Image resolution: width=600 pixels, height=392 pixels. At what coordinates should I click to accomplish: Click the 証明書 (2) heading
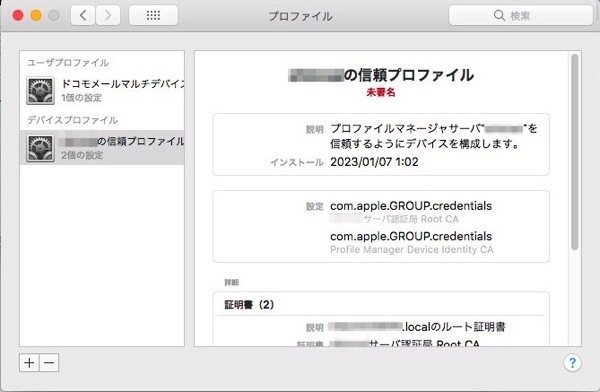(249, 305)
